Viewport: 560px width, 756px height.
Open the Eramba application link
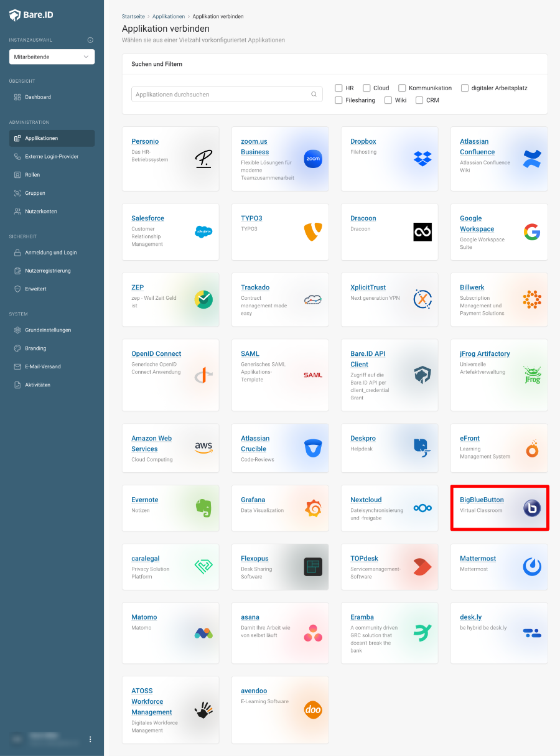tap(362, 617)
